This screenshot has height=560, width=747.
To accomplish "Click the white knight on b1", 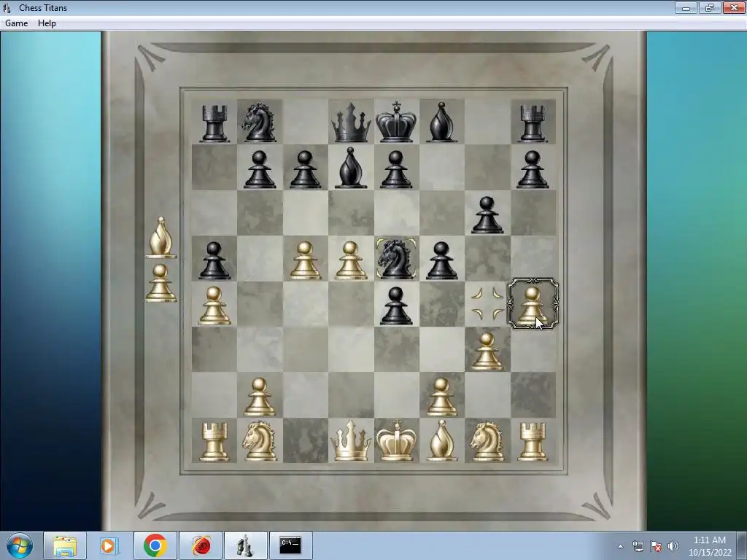I will [259, 441].
